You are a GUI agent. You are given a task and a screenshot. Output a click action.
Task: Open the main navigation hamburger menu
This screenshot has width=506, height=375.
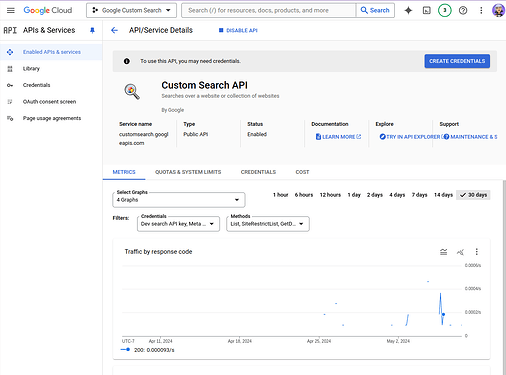click(11, 10)
